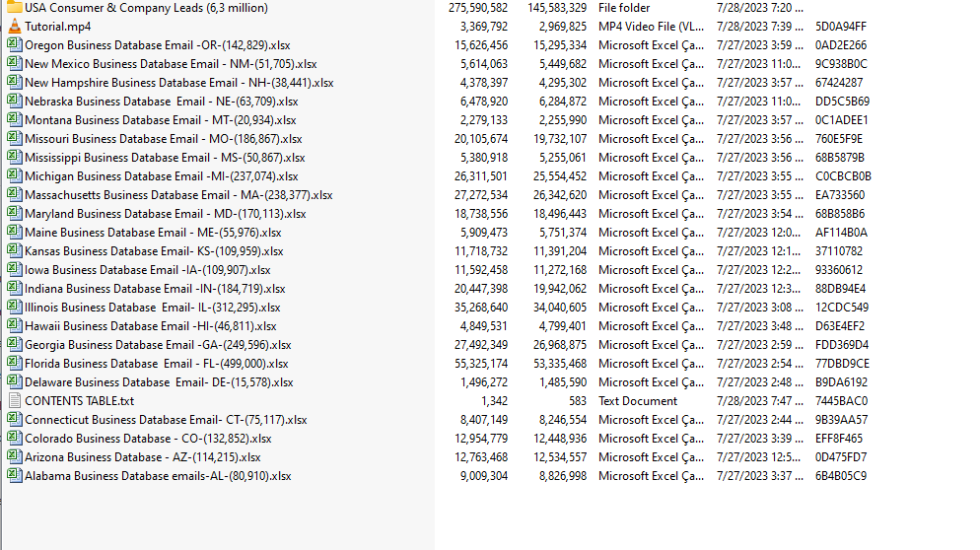Click the Hawaii Business Database Email file name
Image resolution: width=980 pixels, height=550 pixels.
pyautogui.click(x=151, y=326)
